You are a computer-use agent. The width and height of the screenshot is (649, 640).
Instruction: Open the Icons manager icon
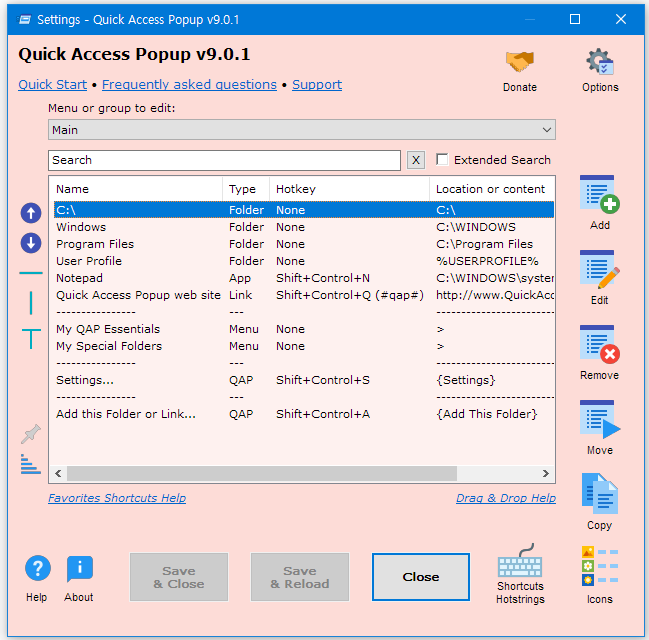(599, 566)
